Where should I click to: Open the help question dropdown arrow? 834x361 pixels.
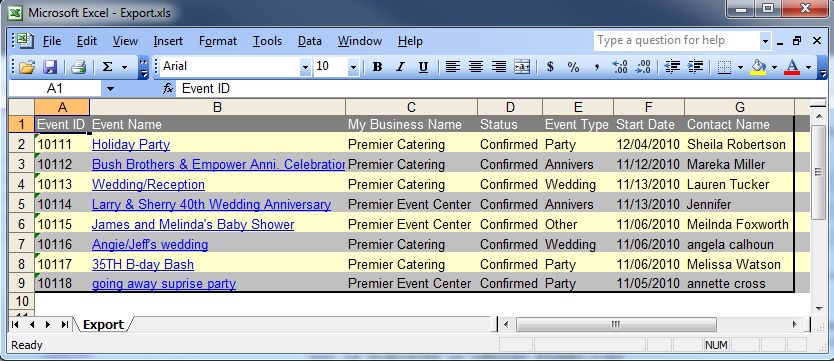pos(765,41)
